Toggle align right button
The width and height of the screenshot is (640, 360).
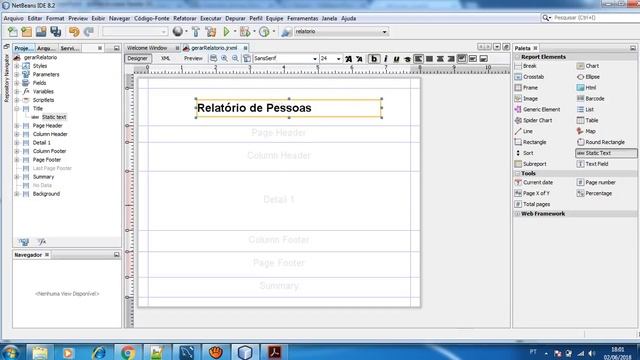point(451,59)
